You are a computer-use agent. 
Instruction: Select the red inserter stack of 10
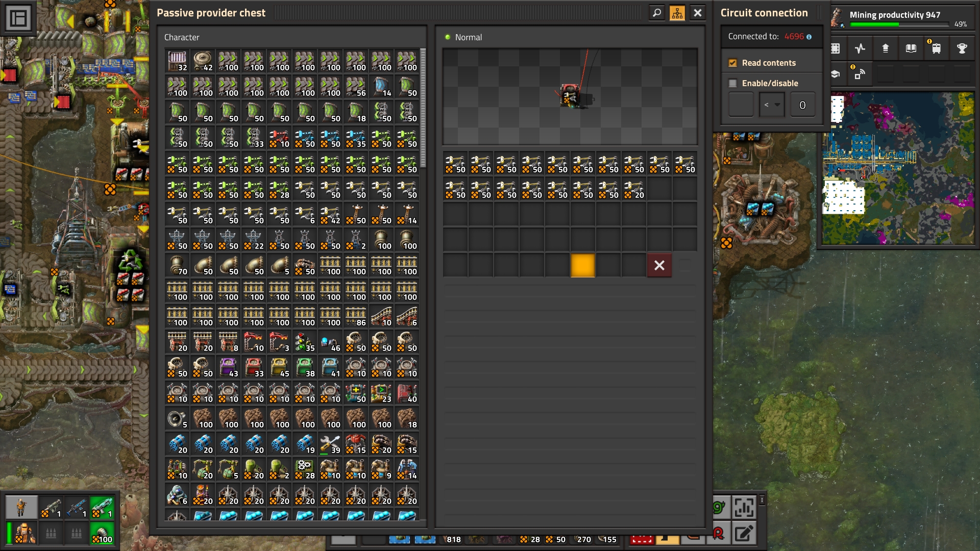(x=279, y=138)
